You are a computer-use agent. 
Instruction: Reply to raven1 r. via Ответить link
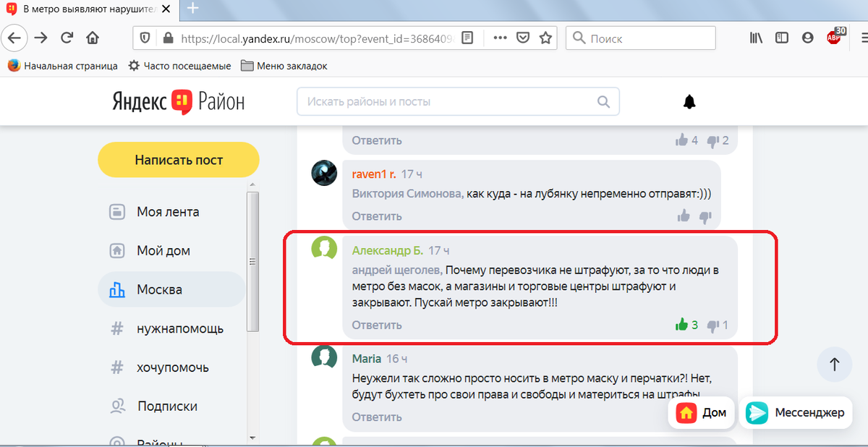375,216
